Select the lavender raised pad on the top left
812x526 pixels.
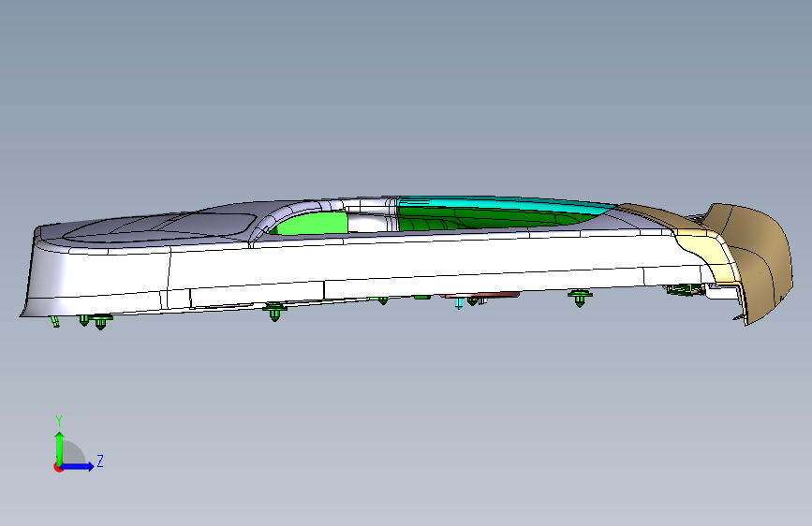tap(160, 227)
